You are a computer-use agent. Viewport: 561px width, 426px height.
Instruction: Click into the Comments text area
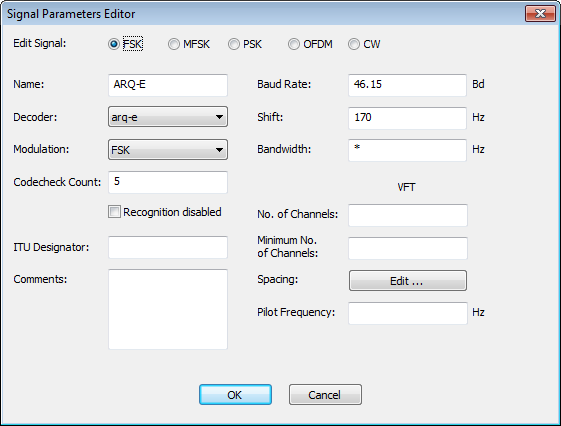point(168,309)
